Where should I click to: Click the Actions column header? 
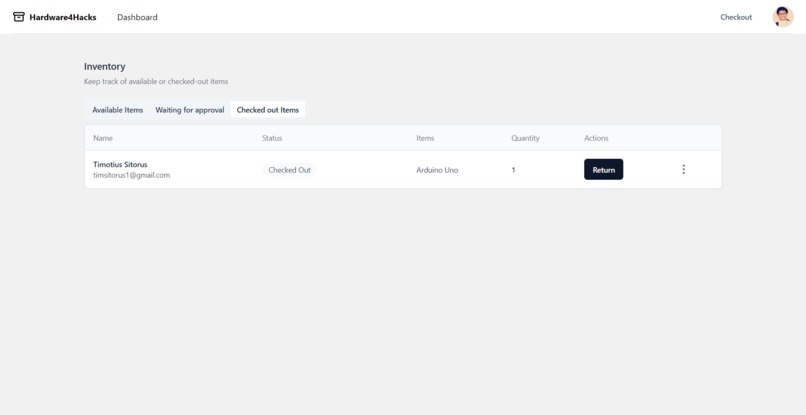pos(596,138)
